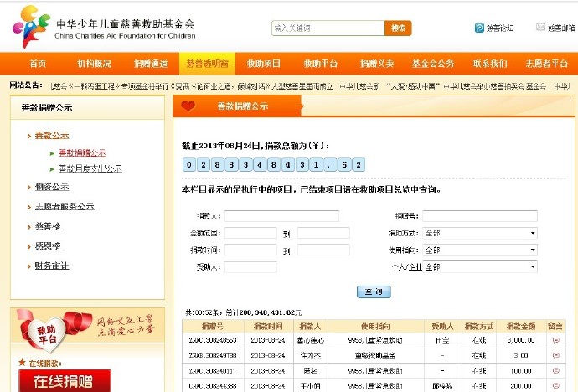The height and width of the screenshot is (392, 578).
Task: Click donor name 王小姐 in the table
Action: [311, 386]
